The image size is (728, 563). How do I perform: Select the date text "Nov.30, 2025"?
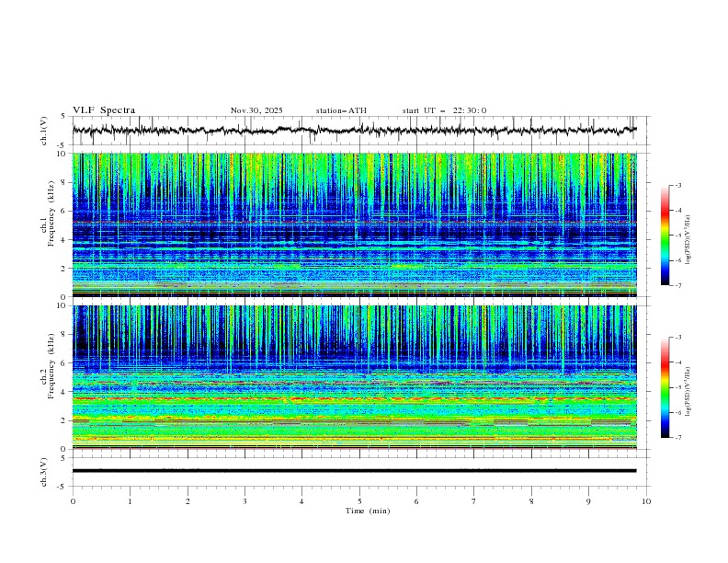(256, 110)
